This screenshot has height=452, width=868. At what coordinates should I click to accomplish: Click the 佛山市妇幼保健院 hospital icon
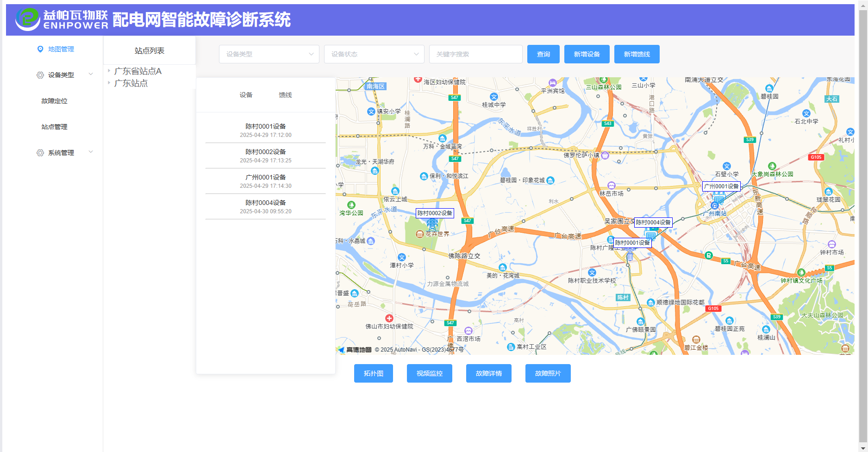(x=389, y=318)
